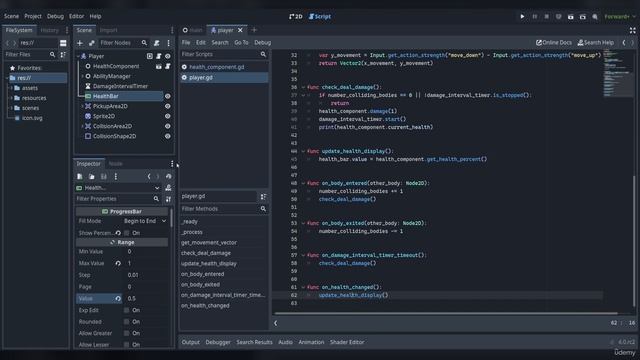Go to previous edited document arrow

[624, 42]
